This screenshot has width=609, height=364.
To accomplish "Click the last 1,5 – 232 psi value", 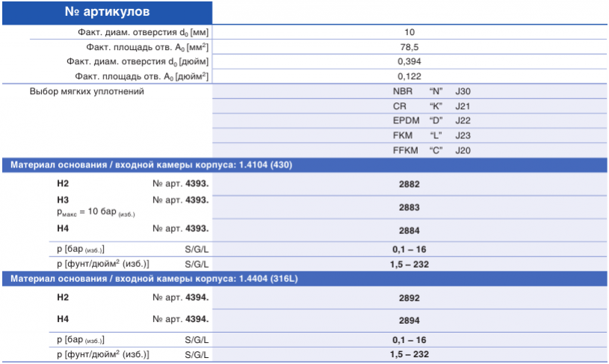I will [409, 354].
